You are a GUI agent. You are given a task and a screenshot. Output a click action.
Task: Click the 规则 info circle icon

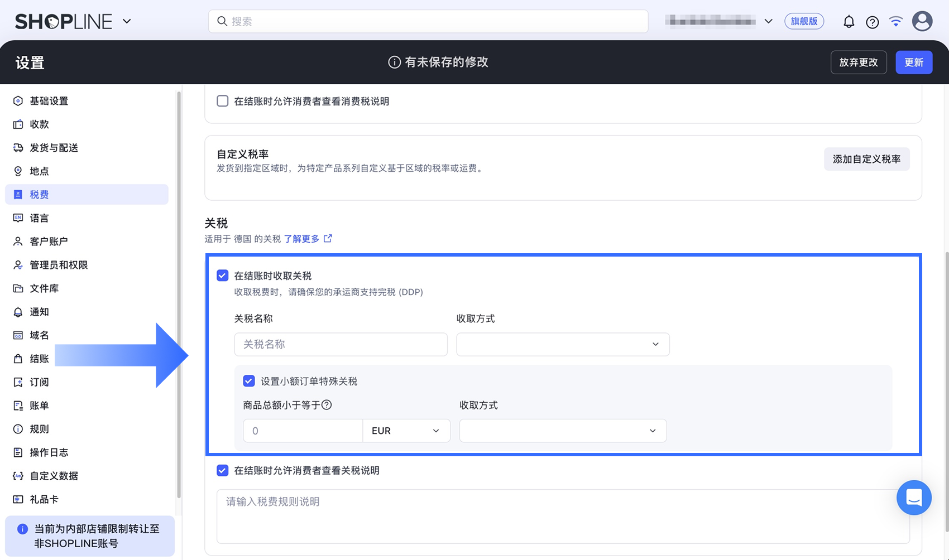[x=18, y=429]
